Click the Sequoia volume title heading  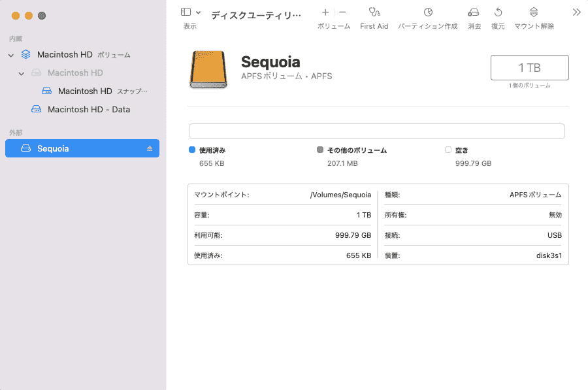(x=270, y=62)
